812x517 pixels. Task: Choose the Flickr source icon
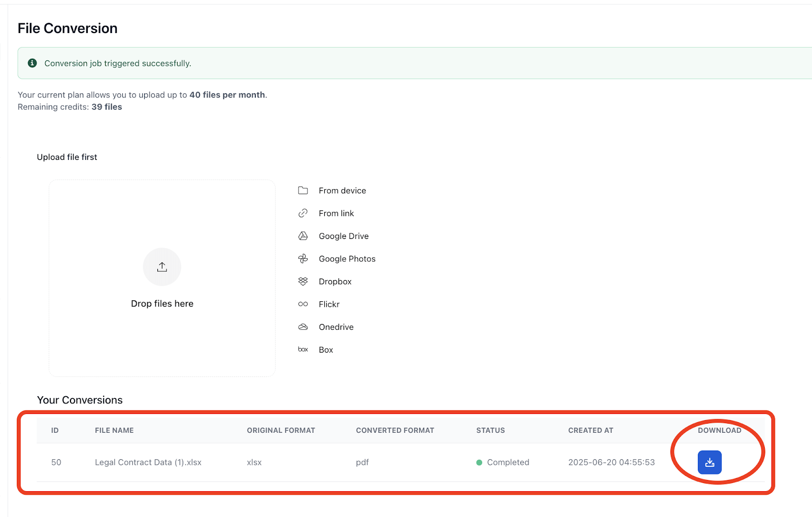click(x=303, y=304)
